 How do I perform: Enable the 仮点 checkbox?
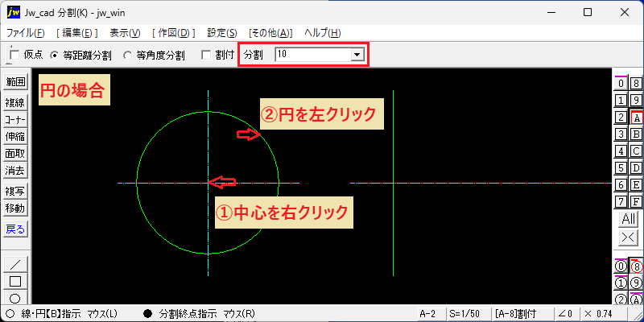[x=14, y=55]
